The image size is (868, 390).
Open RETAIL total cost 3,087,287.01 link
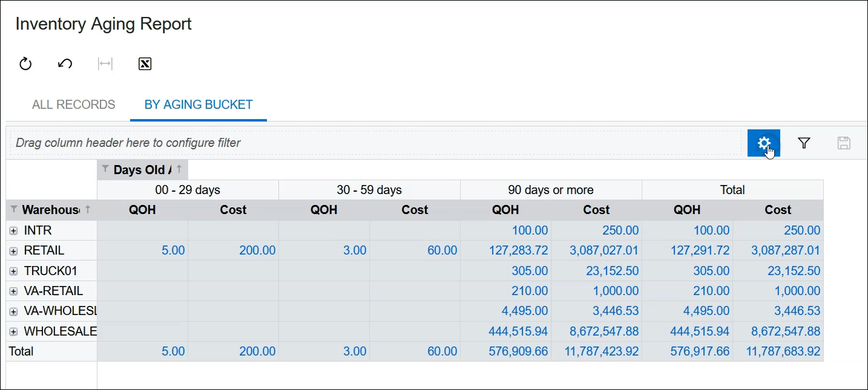785,250
